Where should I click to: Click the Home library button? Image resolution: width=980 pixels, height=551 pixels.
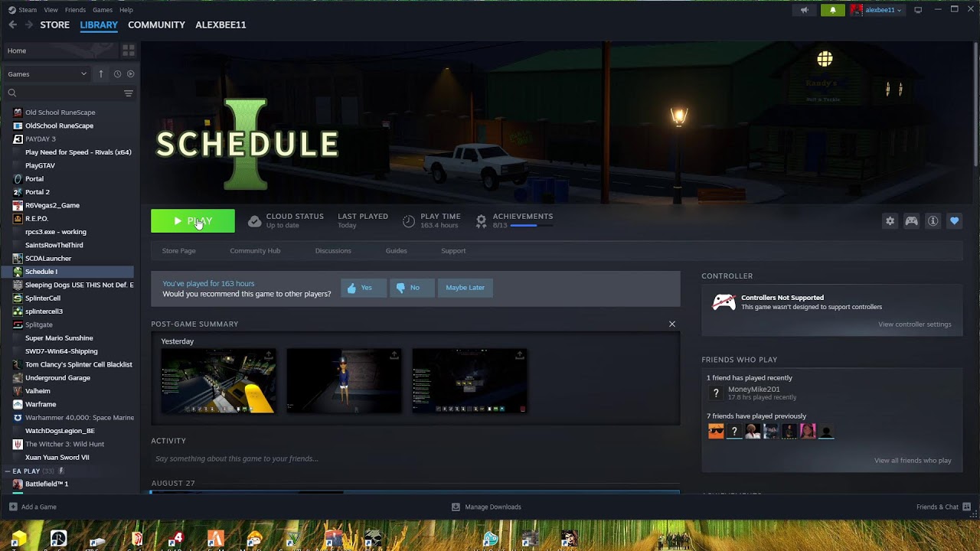[60, 51]
